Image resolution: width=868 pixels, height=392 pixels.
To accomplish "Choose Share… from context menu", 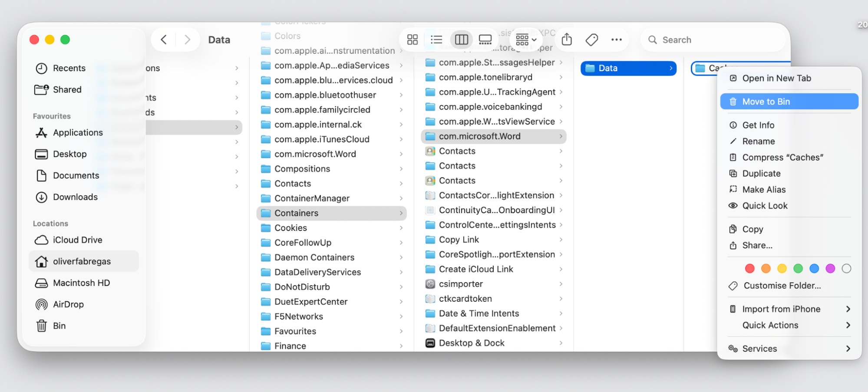I will click(789, 245).
